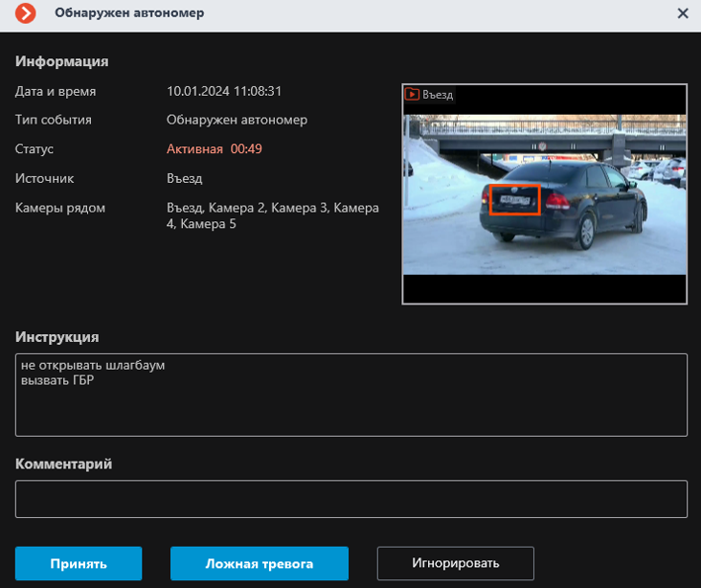Click the orange application logo icon
This screenshot has width=701, height=588.
click(x=26, y=13)
